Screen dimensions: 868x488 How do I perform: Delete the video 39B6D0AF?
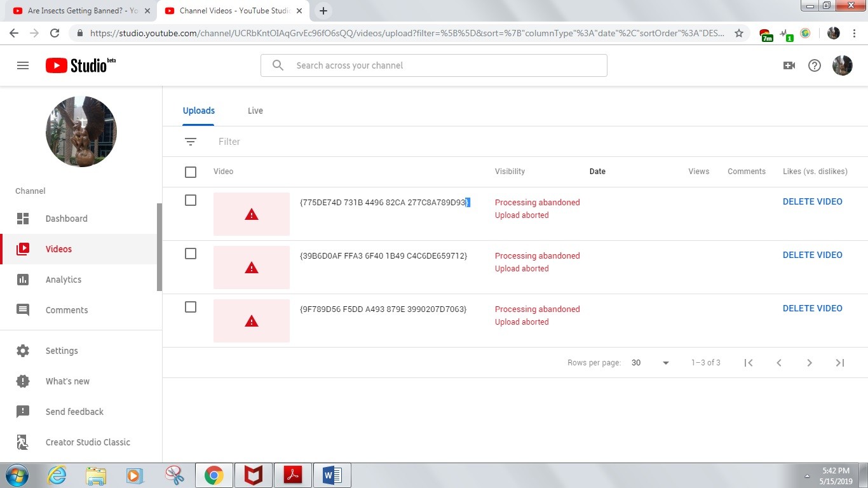tap(812, 255)
